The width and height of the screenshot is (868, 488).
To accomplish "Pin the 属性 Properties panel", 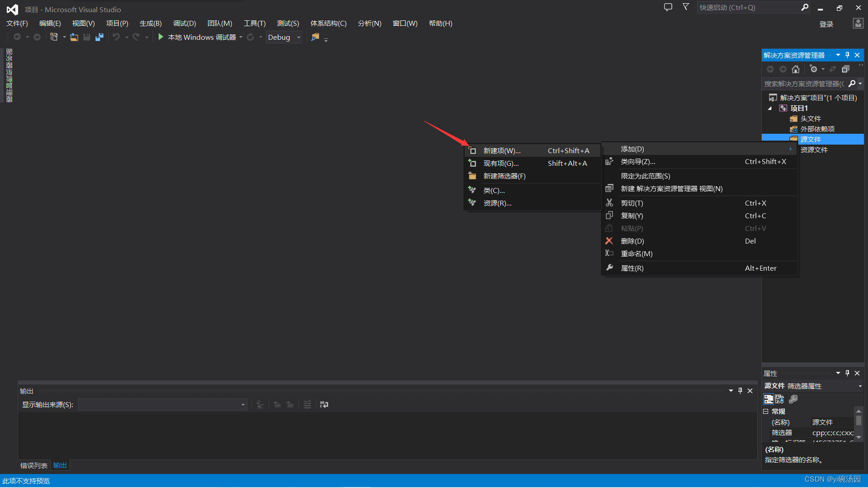I will click(847, 373).
